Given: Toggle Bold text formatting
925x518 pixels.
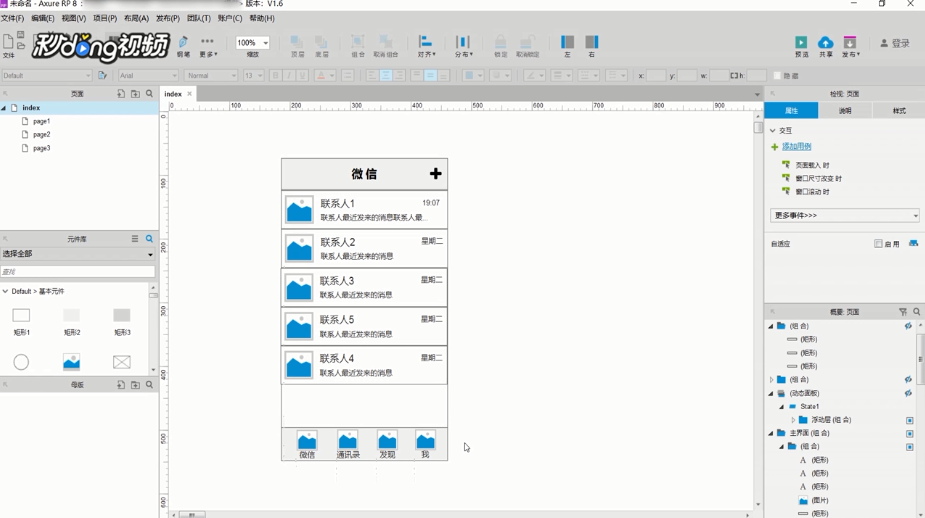Looking at the screenshot, I should point(275,76).
